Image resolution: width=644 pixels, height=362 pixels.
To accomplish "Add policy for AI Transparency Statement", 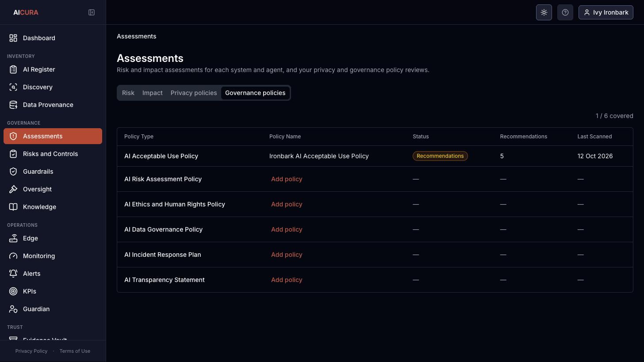I will [x=287, y=280].
